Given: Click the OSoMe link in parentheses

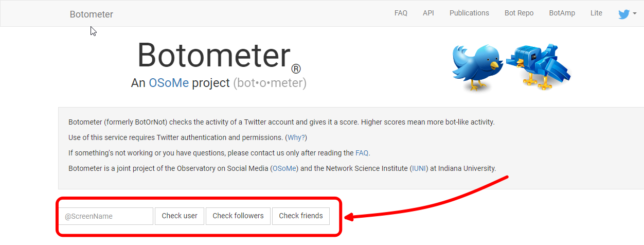Looking at the screenshot, I should tap(284, 168).
